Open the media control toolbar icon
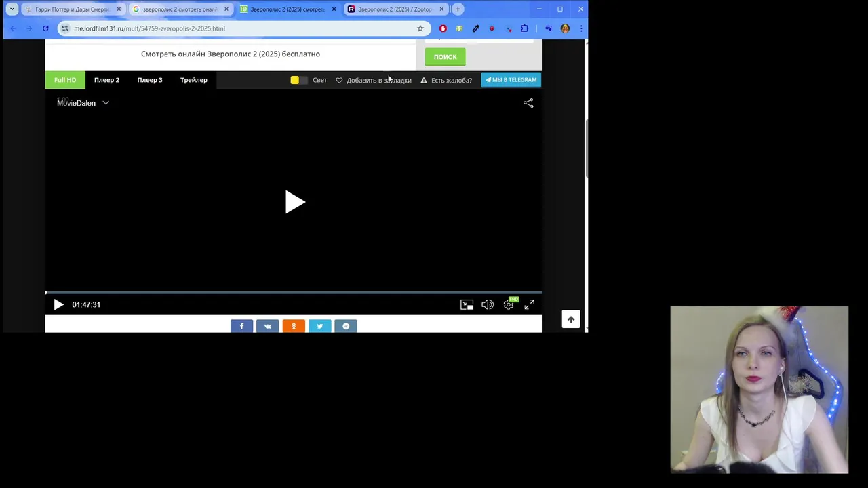Screen dimensions: 868x488 [x=549, y=28]
